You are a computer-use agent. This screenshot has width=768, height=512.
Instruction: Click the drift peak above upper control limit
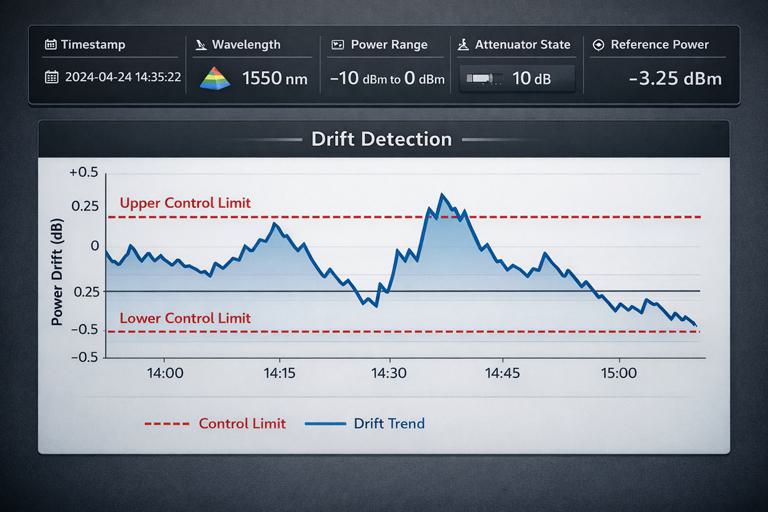[x=442, y=195]
